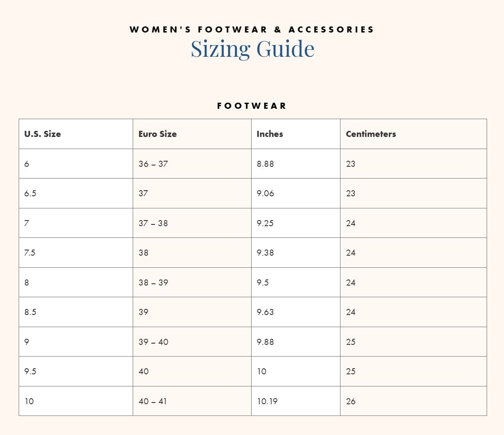Screen dimensions: 504x435
Task: Click the U.S. size 6.5 cell
Action: 30,193
